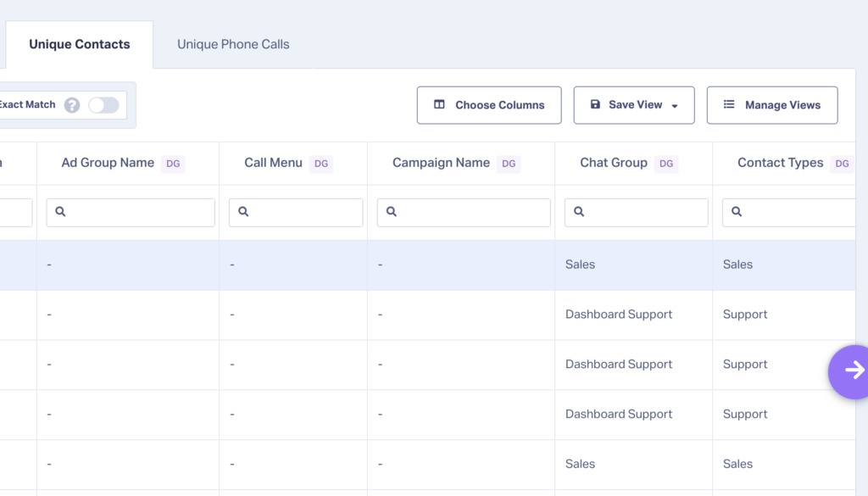868x496 pixels.
Task: Click inside the Campaign Name search field
Action: click(464, 212)
